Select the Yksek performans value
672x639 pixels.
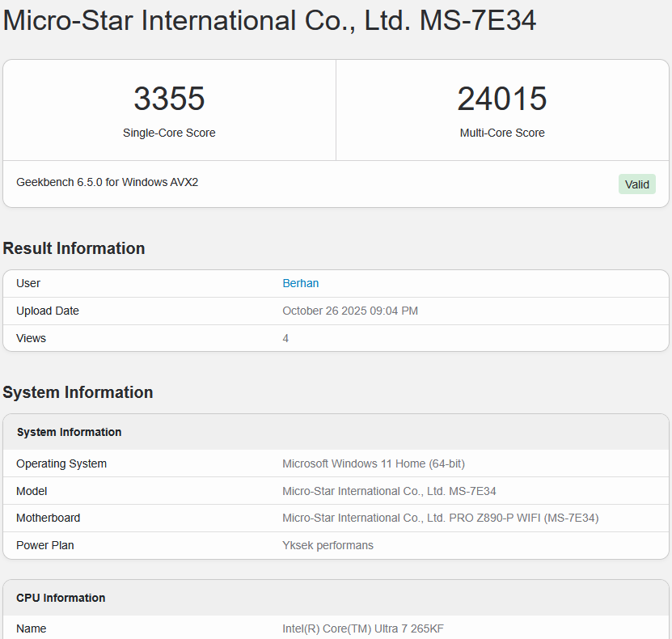click(x=328, y=545)
